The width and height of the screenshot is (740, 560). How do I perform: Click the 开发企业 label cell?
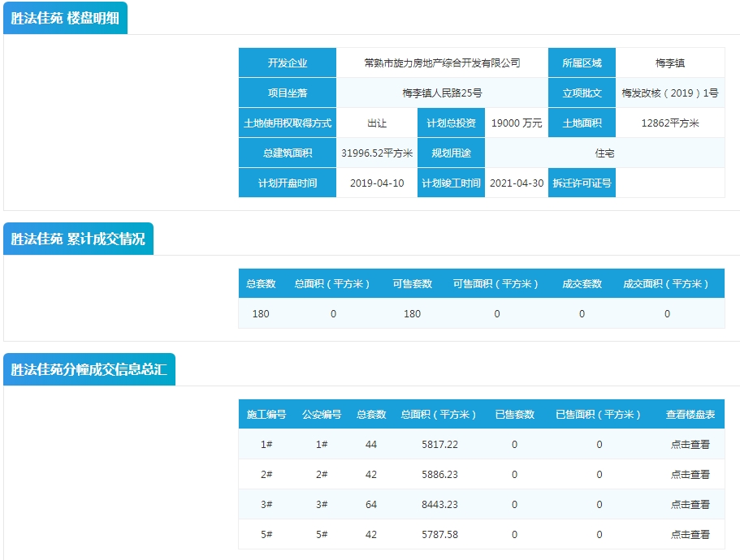pos(287,62)
